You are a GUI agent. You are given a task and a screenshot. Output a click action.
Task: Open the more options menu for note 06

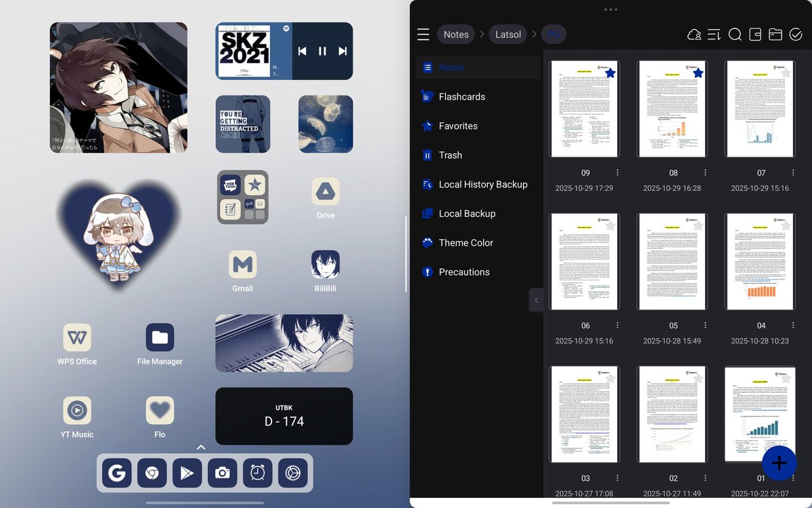[617, 325]
